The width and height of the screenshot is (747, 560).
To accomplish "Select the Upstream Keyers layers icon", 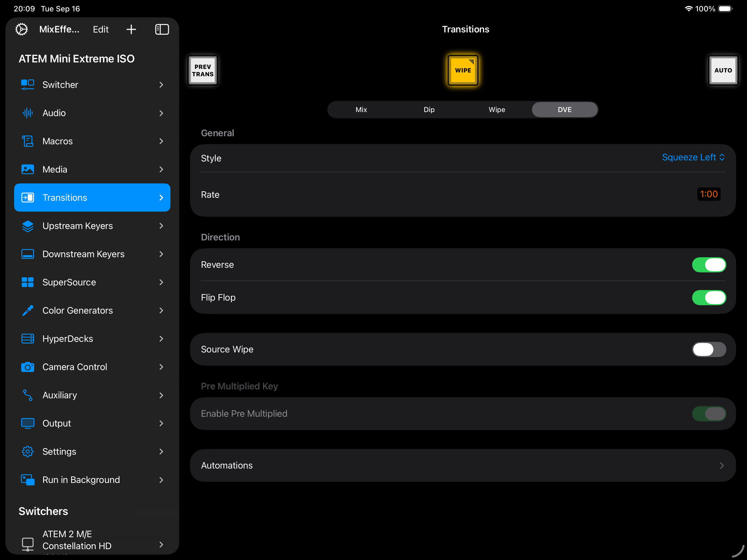I will pyautogui.click(x=28, y=226).
